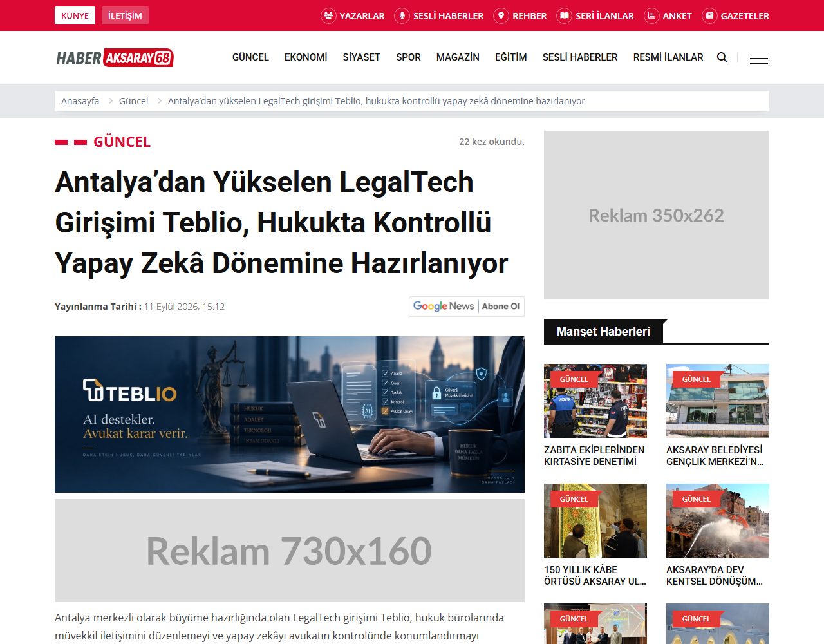Click the Reklam 730x160 ad banner
Viewport: 824px width, 644px height.
pos(290,551)
